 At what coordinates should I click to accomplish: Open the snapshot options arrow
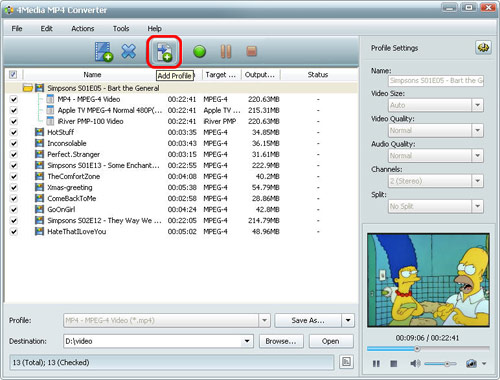[x=484, y=363]
